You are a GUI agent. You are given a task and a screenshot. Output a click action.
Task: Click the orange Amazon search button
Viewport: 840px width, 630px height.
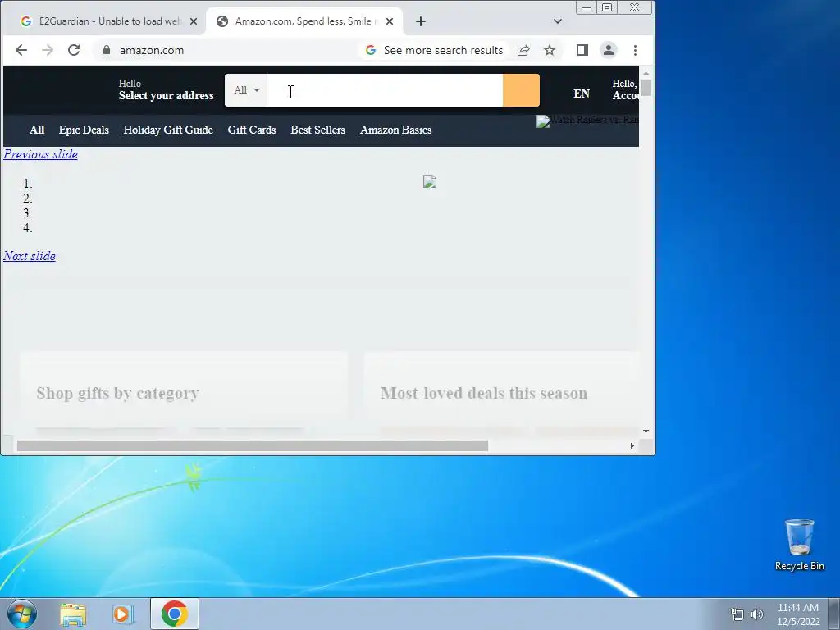pos(521,90)
